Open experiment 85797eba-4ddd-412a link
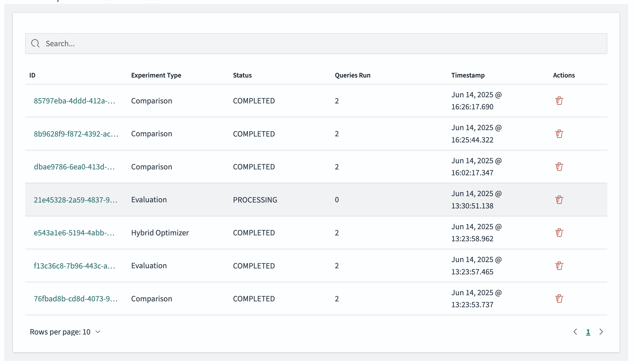 [x=74, y=101]
